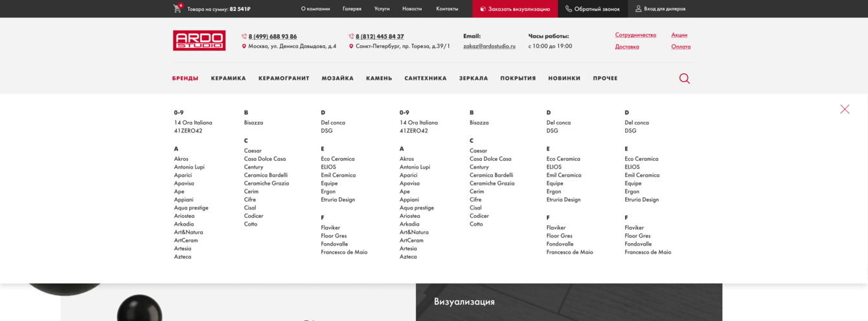Open the Мозаика category

[337, 78]
